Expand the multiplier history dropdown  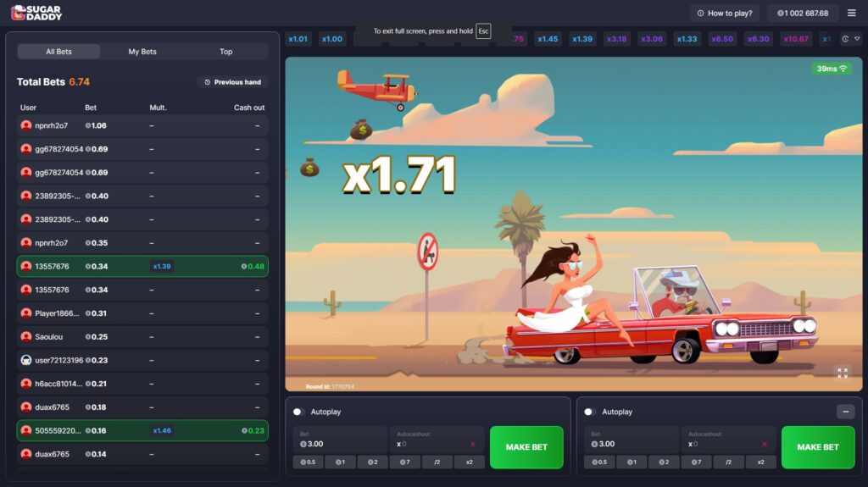[x=850, y=39]
